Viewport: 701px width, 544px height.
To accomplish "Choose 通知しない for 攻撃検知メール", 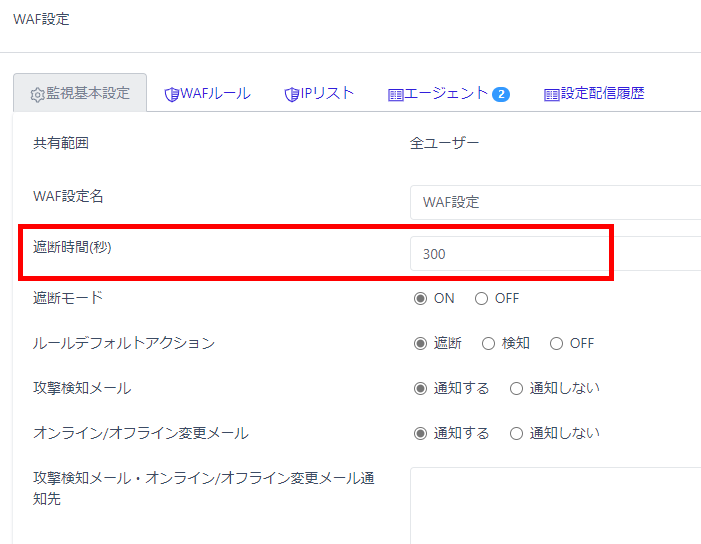I will pyautogui.click(x=516, y=388).
